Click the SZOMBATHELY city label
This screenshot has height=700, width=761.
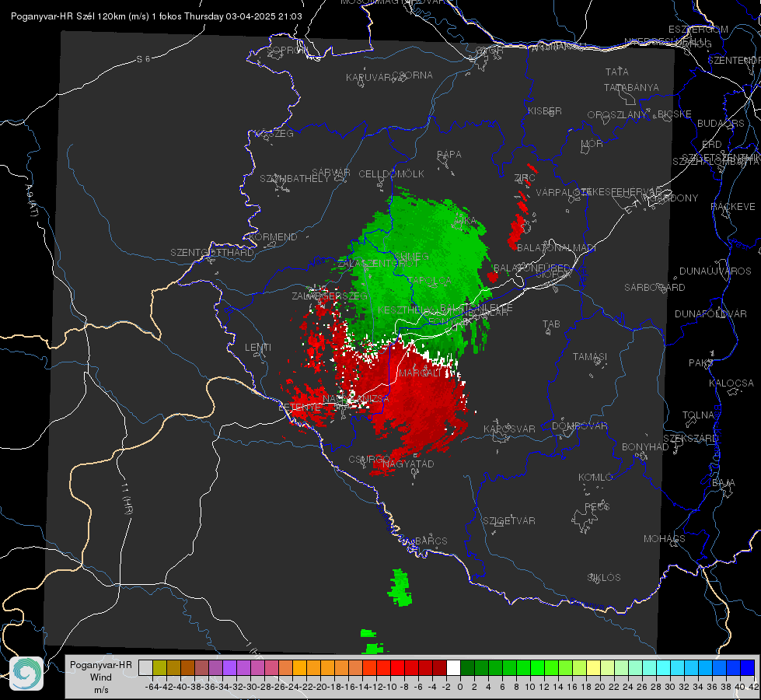pos(295,179)
